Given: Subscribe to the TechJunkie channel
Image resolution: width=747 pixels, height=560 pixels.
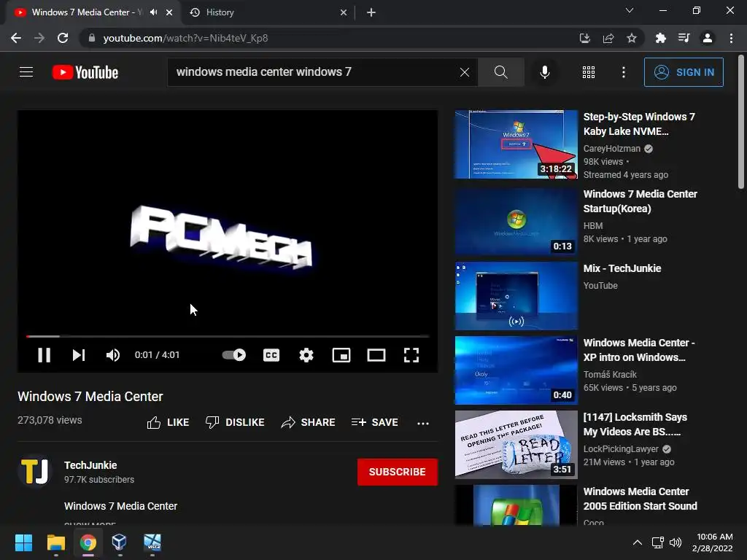Looking at the screenshot, I should [398, 472].
